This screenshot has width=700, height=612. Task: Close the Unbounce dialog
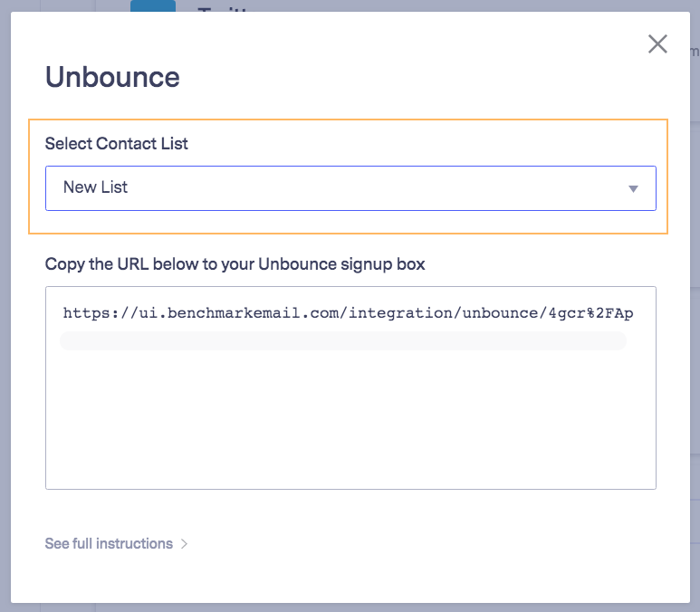point(657,43)
